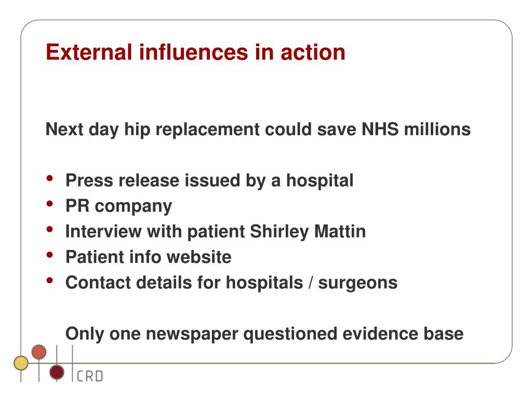Viewport: 532px width, 399px height.
Task: Click Only one newspaper questioned evidence base
Action: (264, 334)
